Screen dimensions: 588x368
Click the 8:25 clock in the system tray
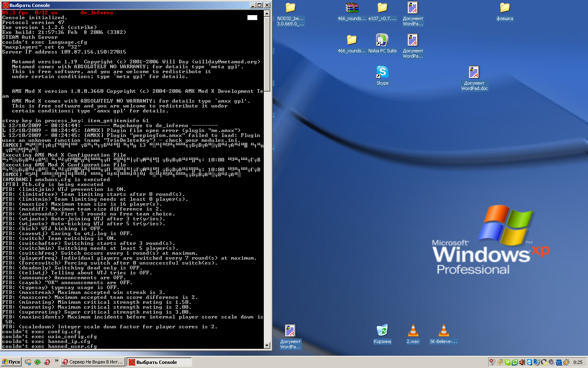click(578, 362)
